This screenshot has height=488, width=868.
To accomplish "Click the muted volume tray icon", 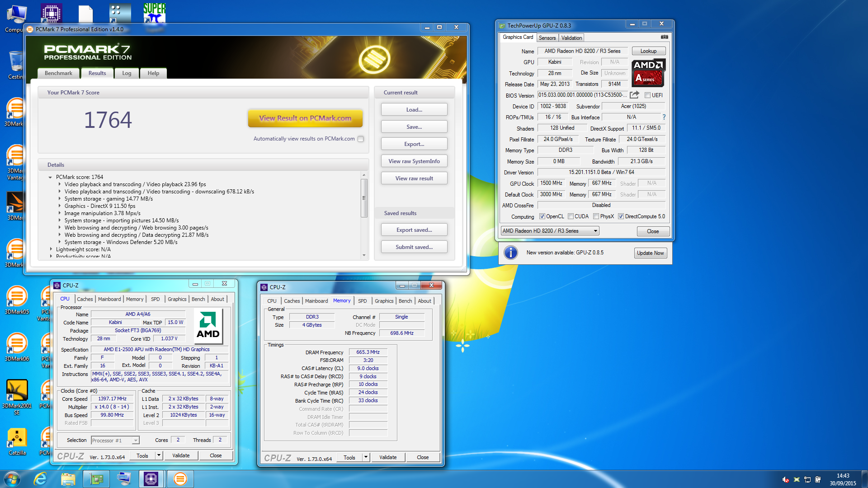I will (786, 479).
